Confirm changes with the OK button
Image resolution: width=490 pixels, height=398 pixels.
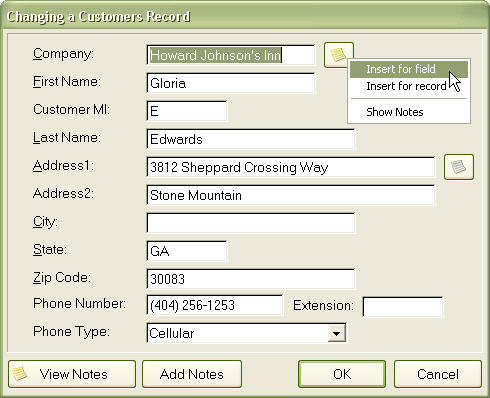pyautogui.click(x=342, y=374)
